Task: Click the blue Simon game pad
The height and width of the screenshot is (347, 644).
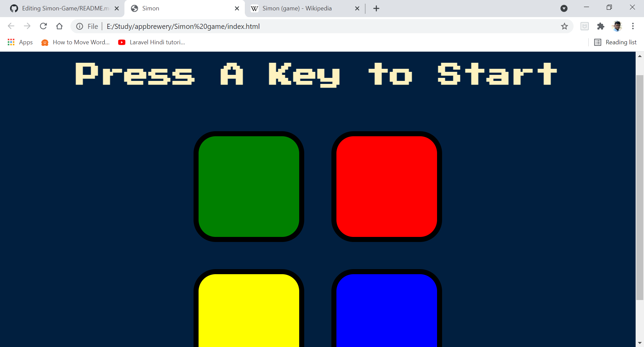Action: tap(387, 308)
